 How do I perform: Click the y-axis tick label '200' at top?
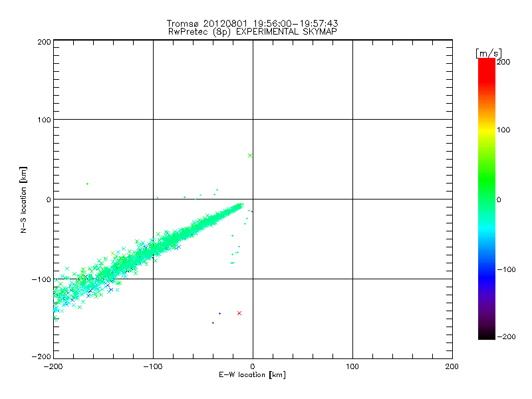(44, 42)
